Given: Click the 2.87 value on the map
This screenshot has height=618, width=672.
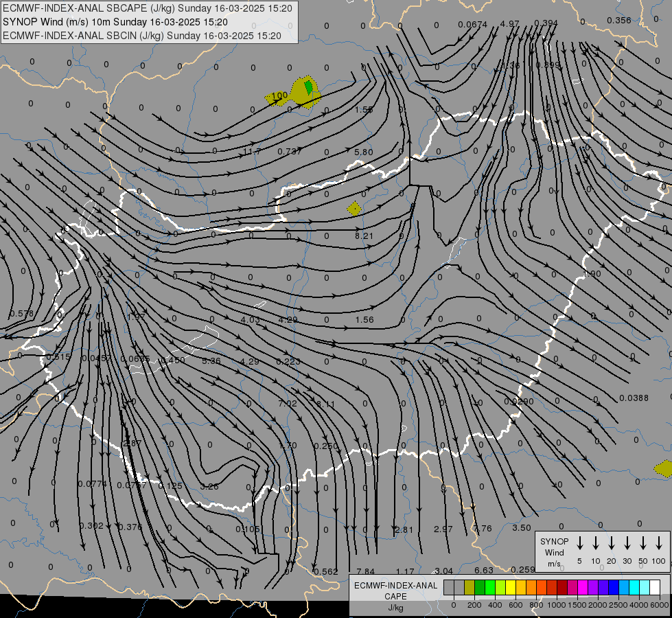Looking at the screenshot, I should pyautogui.click(x=132, y=444).
